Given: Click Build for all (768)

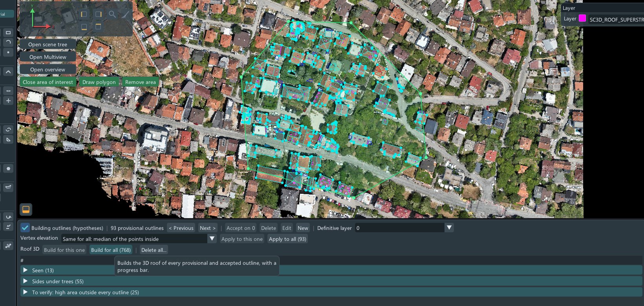Looking at the screenshot, I should click(x=111, y=250).
